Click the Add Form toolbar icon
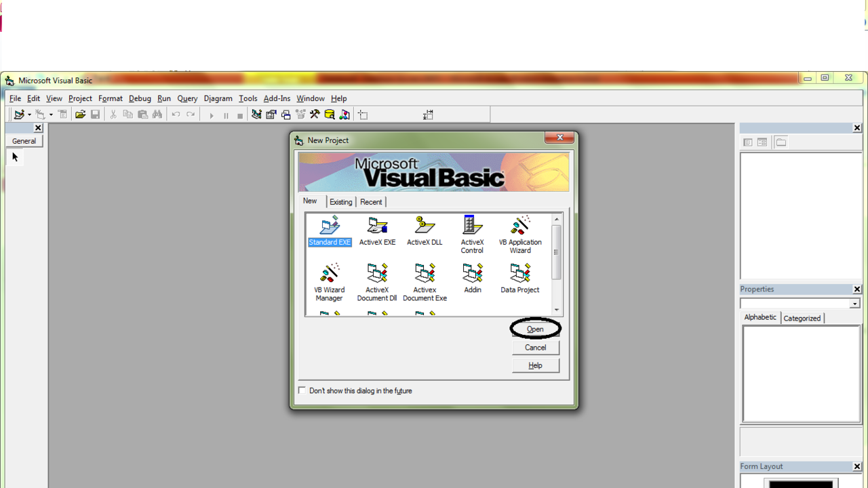868x488 pixels. [41, 115]
